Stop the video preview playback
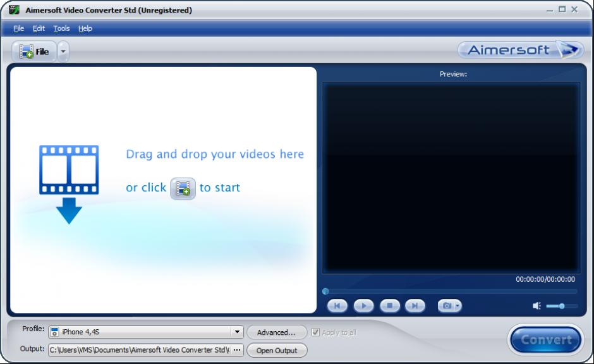This screenshot has width=594, height=364. click(x=389, y=306)
